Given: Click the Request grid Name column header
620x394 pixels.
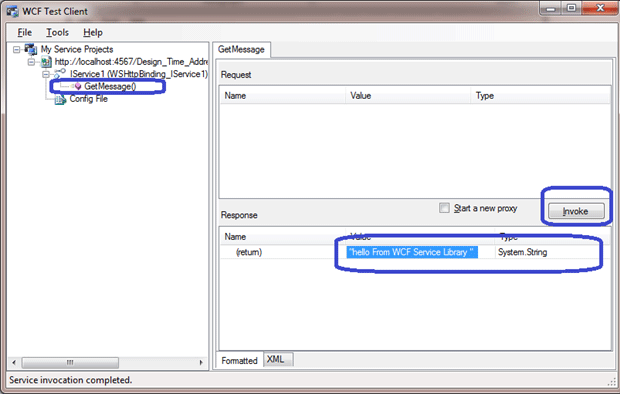Looking at the screenshot, I should tap(283, 96).
